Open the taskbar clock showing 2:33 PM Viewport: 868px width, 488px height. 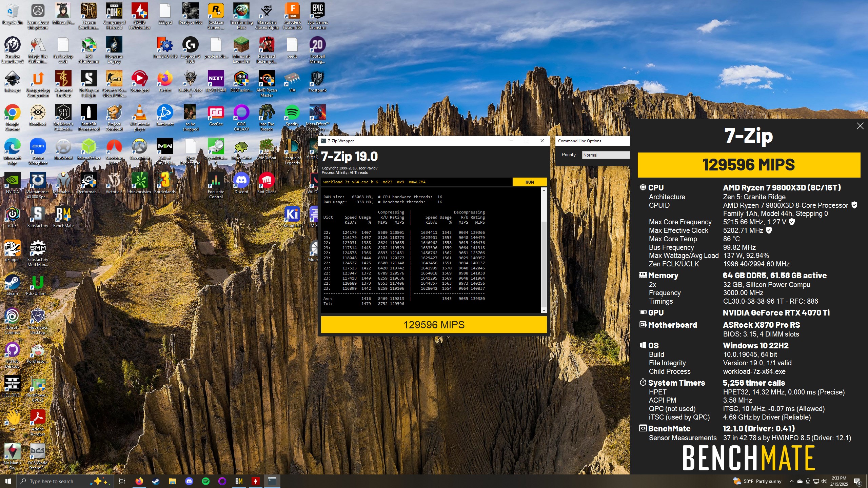tap(839, 481)
